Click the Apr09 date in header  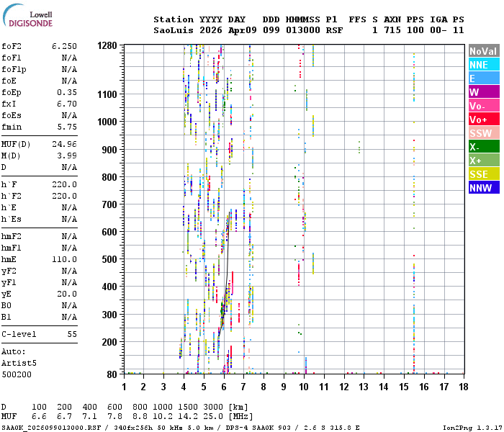pyautogui.click(x=243, y=30)
